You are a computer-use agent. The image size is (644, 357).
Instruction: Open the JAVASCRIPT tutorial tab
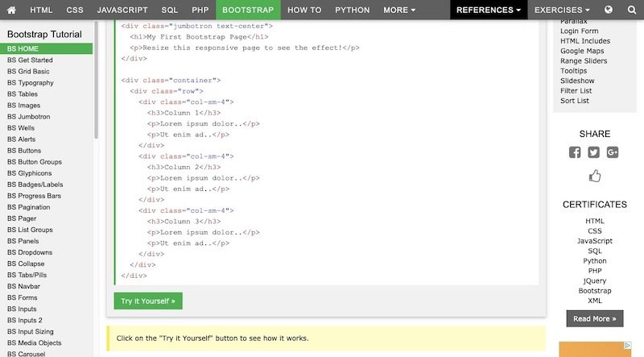(x=122, y=10)
